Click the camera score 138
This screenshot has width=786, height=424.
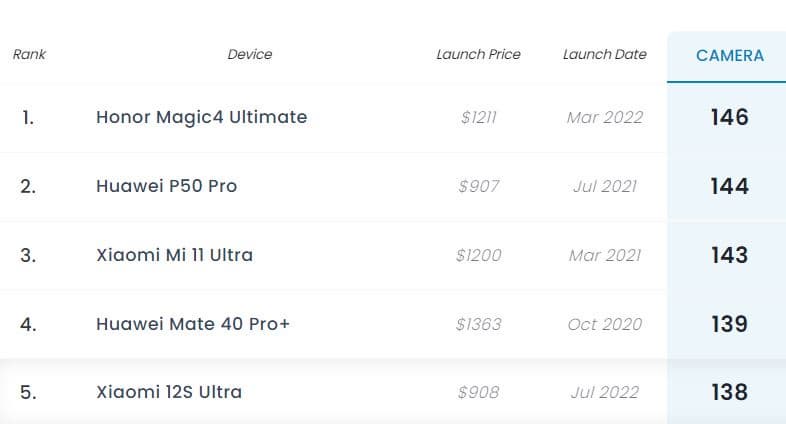coord(729,392)
